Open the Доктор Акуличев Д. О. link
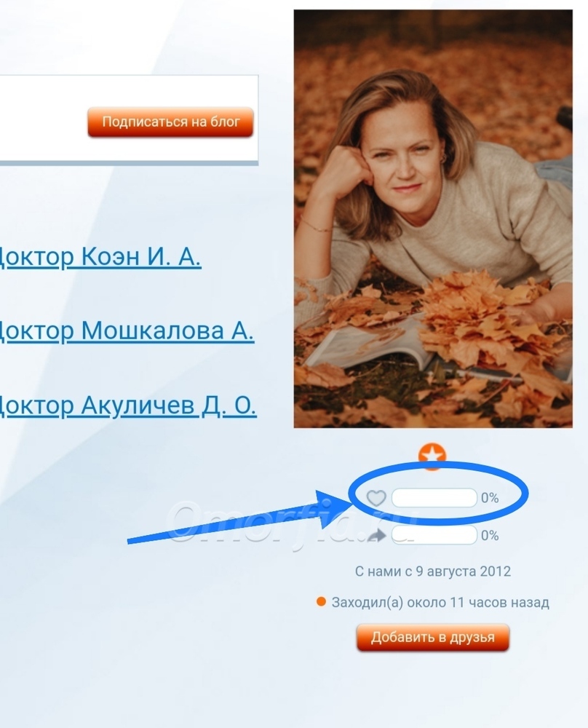 (127, 405)
